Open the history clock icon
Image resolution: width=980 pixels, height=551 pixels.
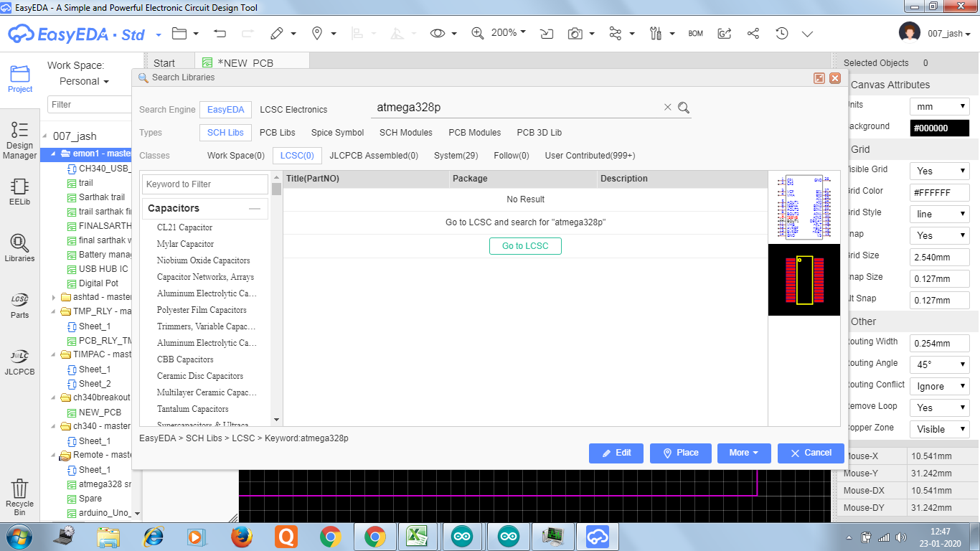point(782,34)
